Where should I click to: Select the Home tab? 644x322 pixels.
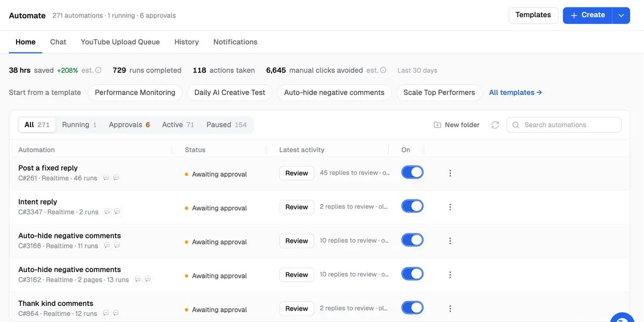25,42
